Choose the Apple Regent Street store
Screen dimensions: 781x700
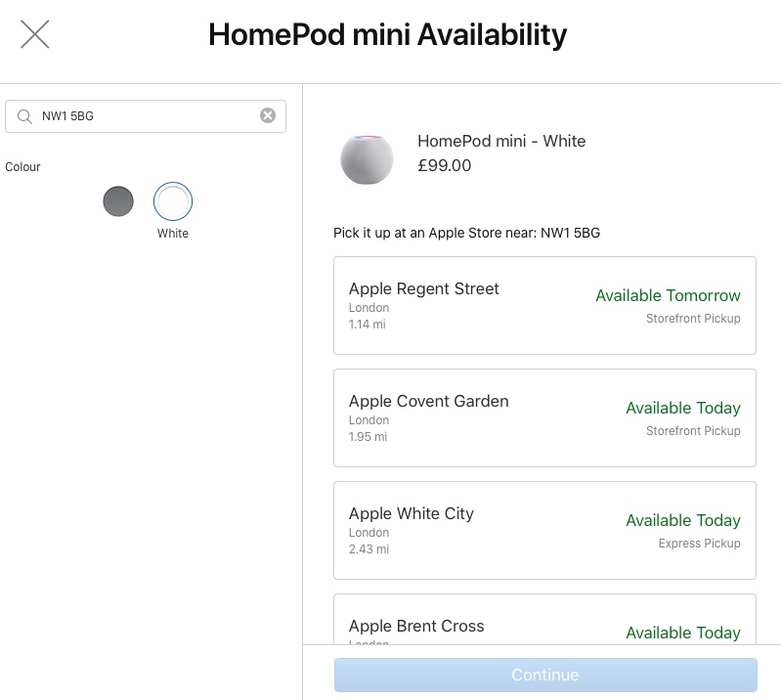coord(544,305)
